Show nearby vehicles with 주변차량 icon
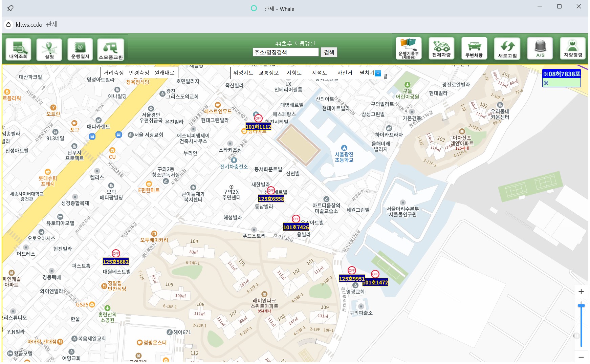 pyautogui.click(x=474, y=48)
